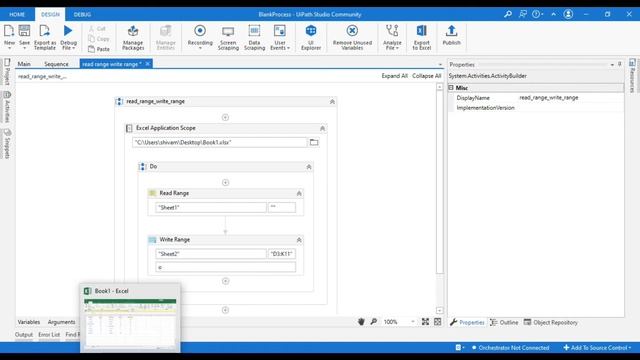Open the Error List panel
The image size is (640, 360).
(x=49, y=335)
